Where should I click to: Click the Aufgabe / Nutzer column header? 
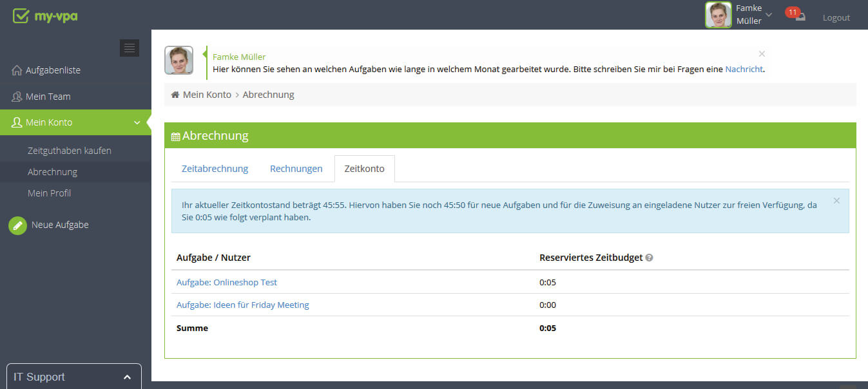213,258
